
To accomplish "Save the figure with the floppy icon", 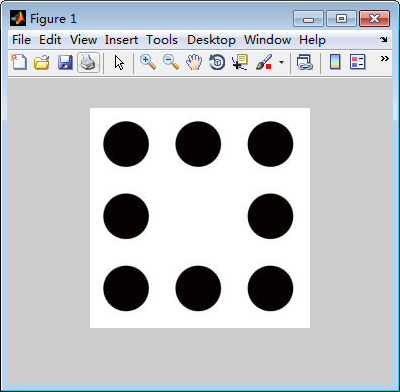I will pyautogui.click(x=65, y=62).
